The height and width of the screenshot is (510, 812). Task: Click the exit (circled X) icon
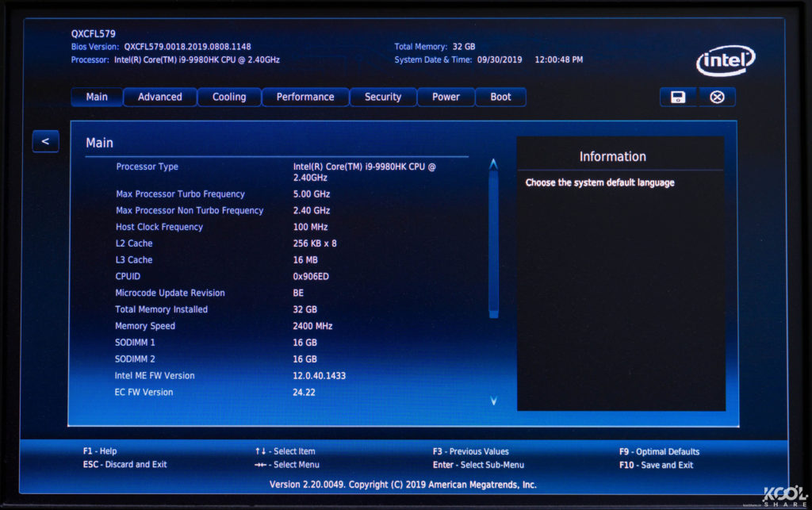tap(717, 98)
